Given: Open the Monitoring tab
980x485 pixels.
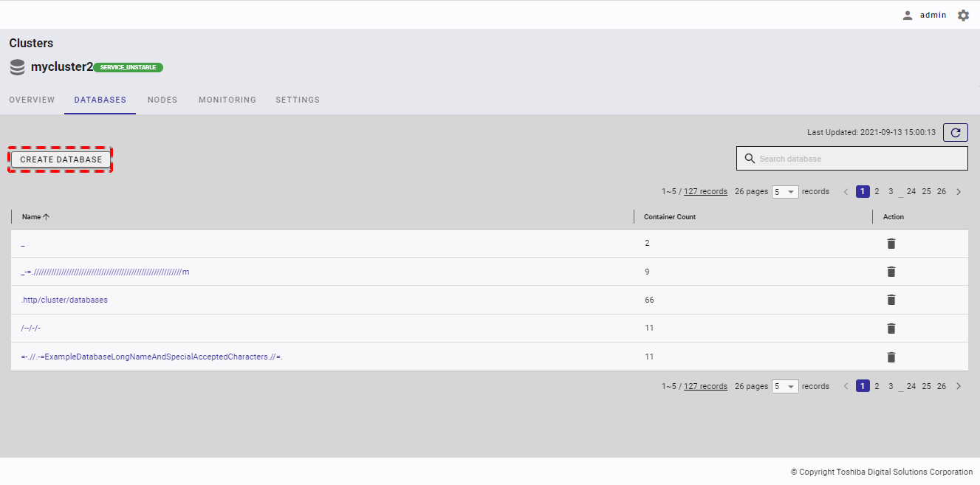Looking at the screenshot, I should (227, 100).
